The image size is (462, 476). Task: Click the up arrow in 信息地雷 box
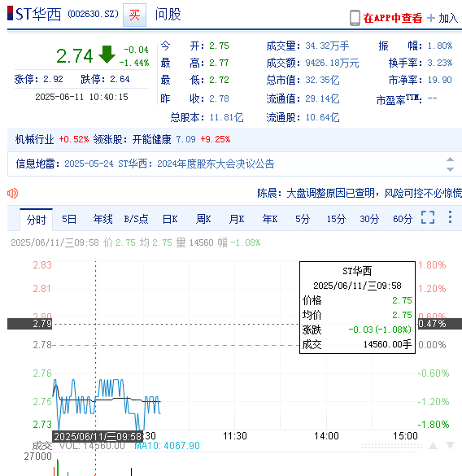pyautogui.click(x=451, y=159)
